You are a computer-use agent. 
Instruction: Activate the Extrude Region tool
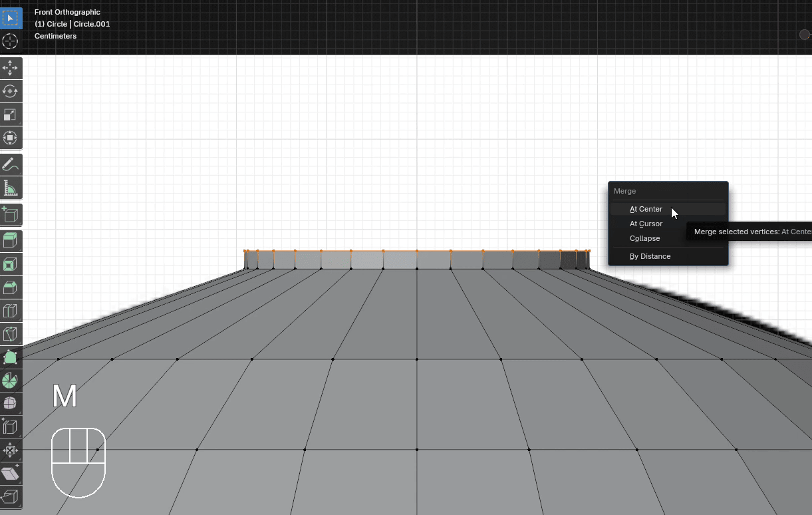11,241
